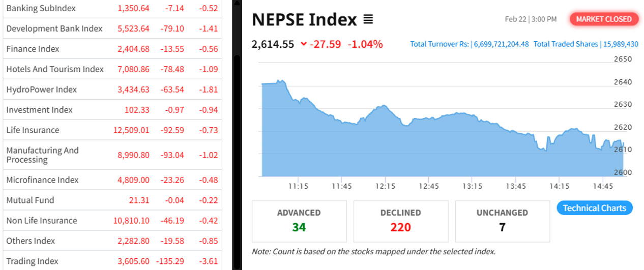Screen dimensions: 644x270
Task: Click the Declined stocks count box
Action: tap(401, 221)
